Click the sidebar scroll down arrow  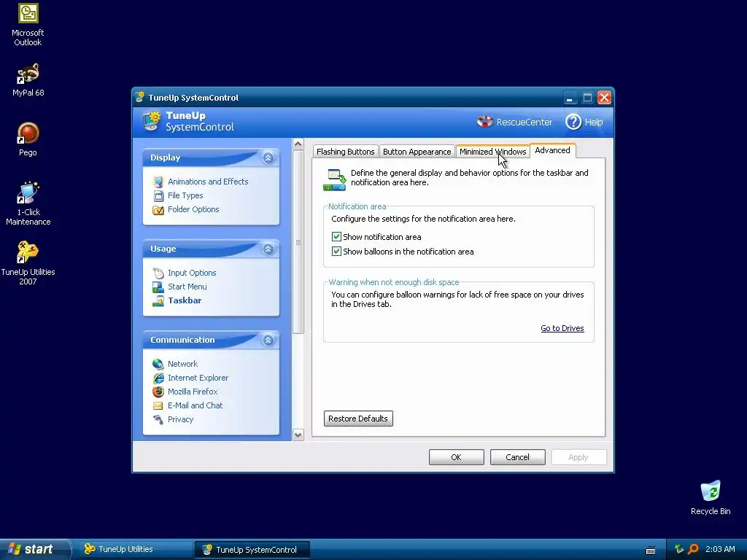pyautogui.click(x=298, y=435)
